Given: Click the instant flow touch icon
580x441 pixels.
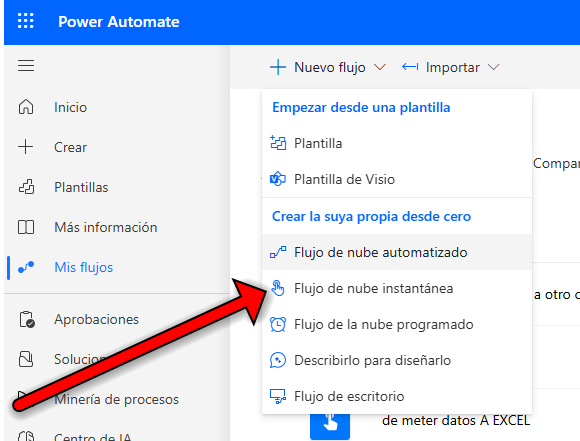Looking at the screenshot, I should (278, 288).
